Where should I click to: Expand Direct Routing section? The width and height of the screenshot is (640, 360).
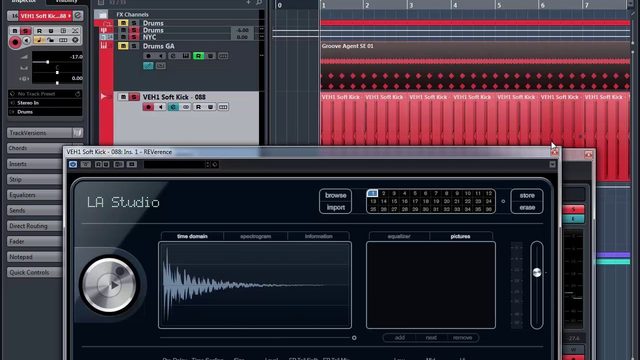35,226
